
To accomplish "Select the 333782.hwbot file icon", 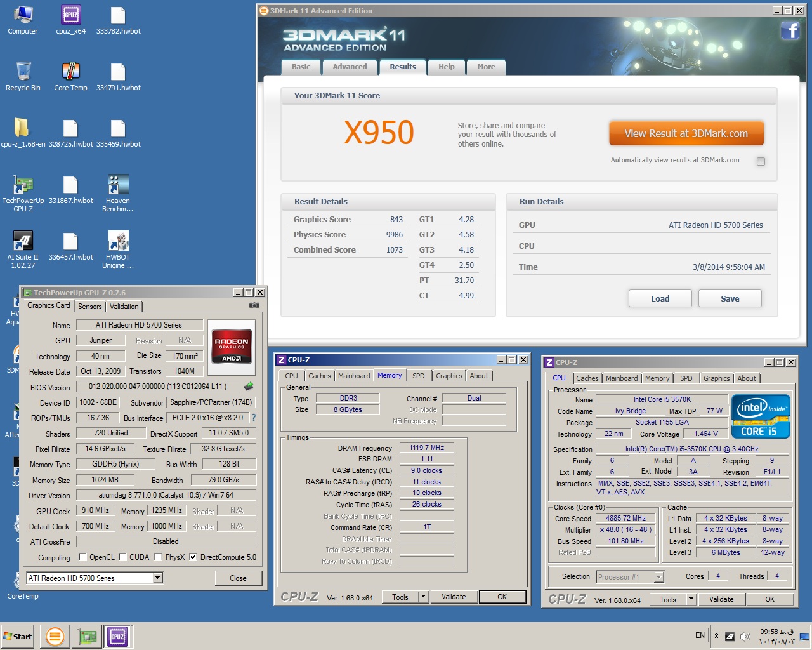I will pos(118,20).
